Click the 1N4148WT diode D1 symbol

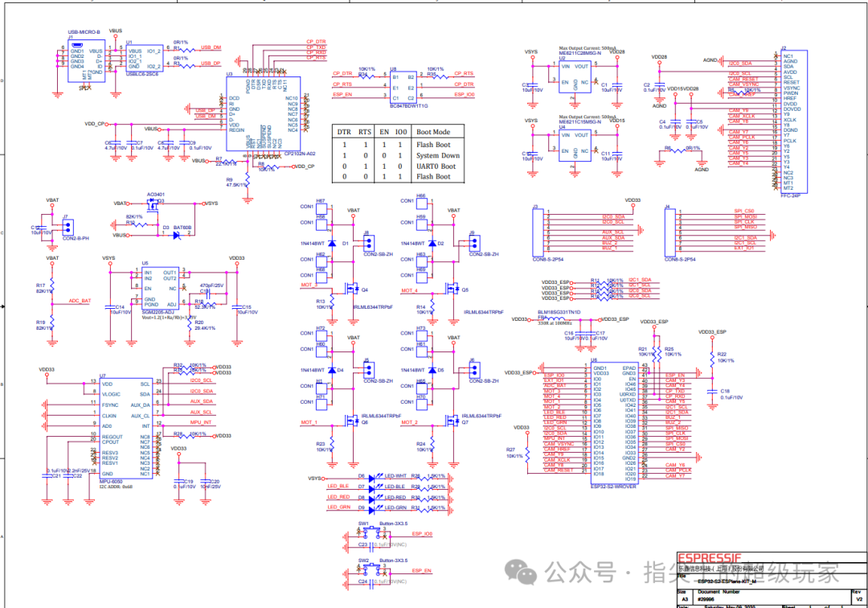tap(331, 243)
